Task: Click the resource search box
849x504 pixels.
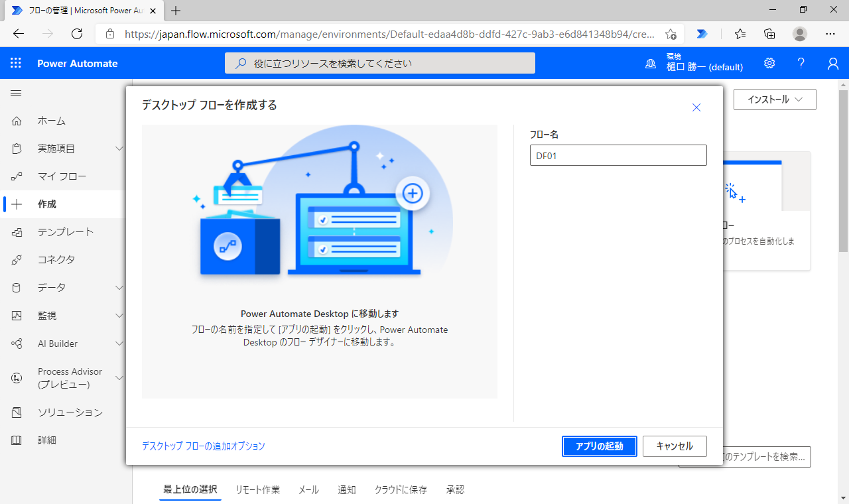Action: pos(380,63)
